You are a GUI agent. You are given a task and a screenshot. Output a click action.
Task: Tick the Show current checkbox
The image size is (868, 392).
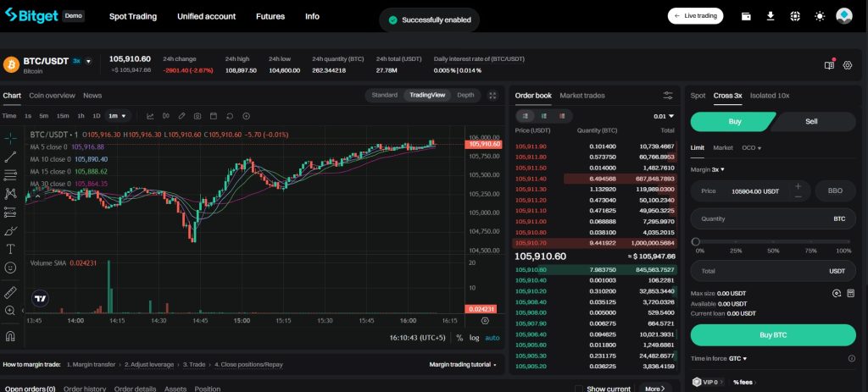pos(579,389)
